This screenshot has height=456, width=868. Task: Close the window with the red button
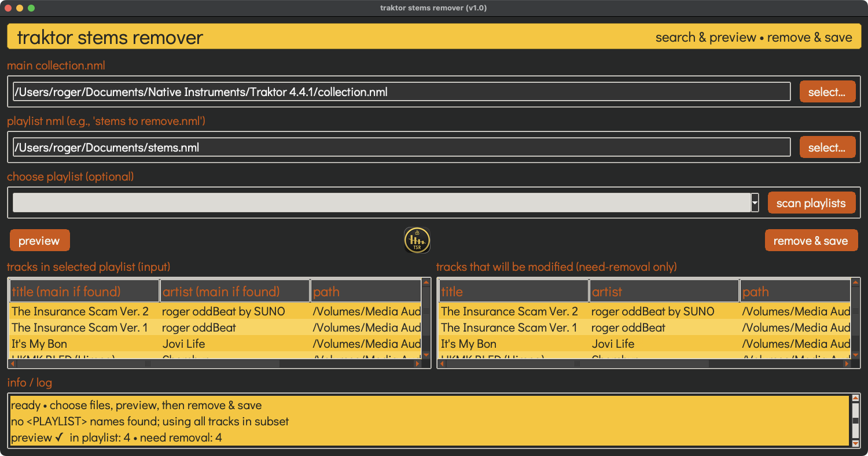pos(8,8)
